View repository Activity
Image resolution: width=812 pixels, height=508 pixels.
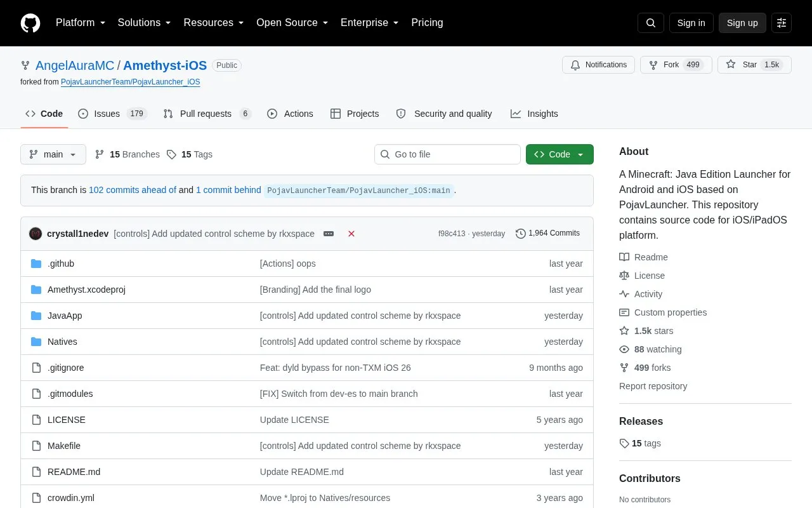tap(641, 294)
